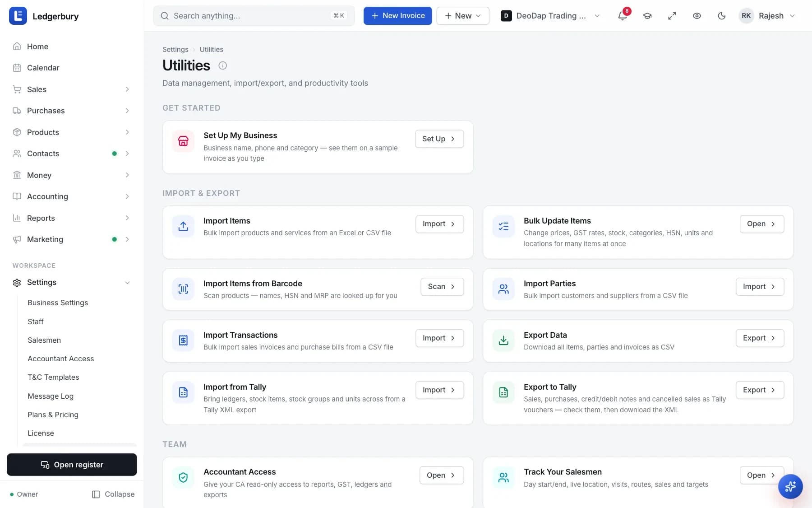This screenshot has width=812, height=508.
Task: Click the New Invoice button
Action: (397, 16)
